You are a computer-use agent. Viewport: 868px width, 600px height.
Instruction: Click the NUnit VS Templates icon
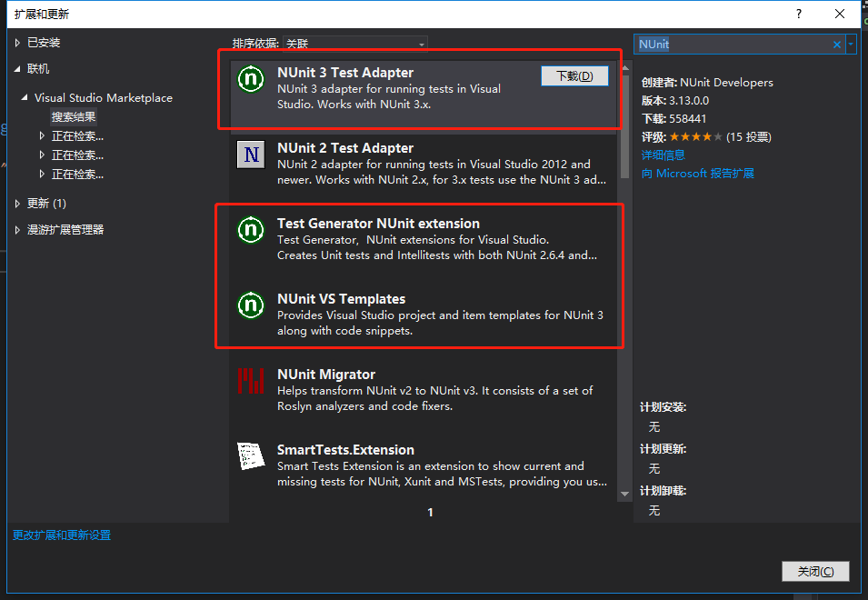click(250, 305)
